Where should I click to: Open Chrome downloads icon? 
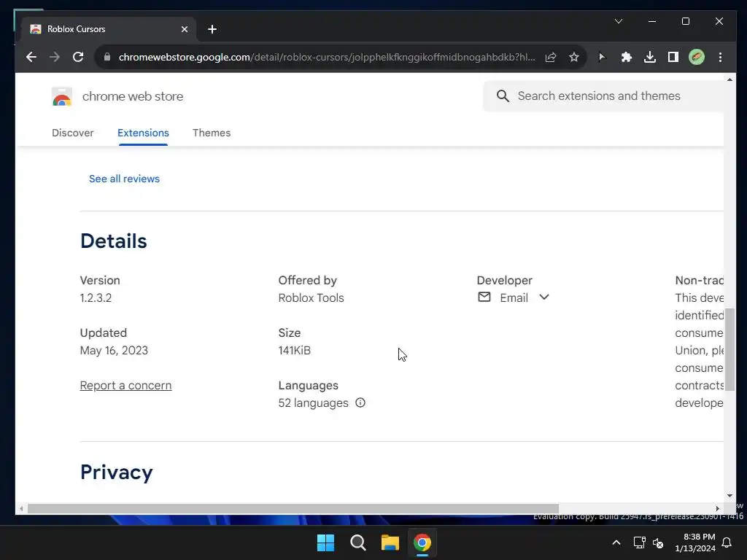pyautogui.click(x=649, y=57)
